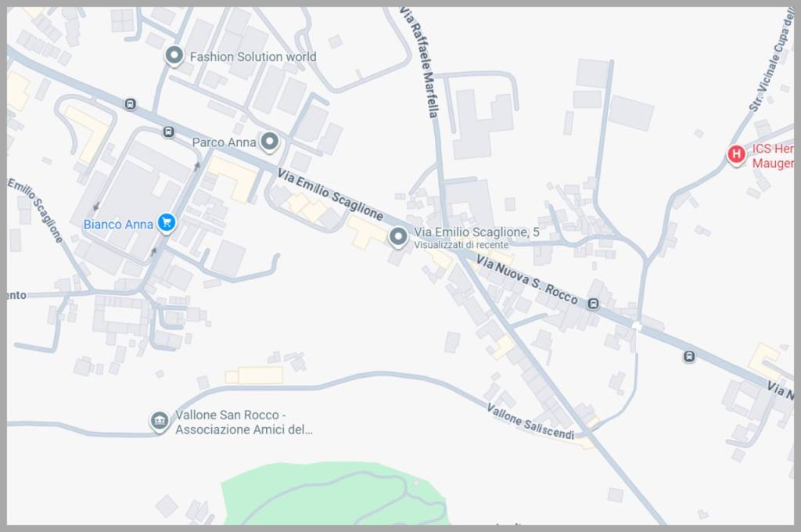Click the Parco Anna text label
Viewport: 801px width, 532px height.
coord(224,142)
